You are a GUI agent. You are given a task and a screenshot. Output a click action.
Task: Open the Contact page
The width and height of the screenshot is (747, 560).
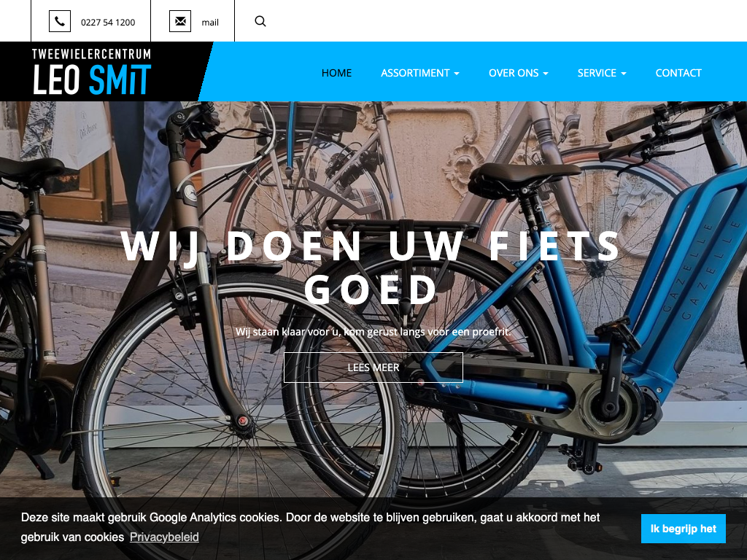[x=678, y=73]
